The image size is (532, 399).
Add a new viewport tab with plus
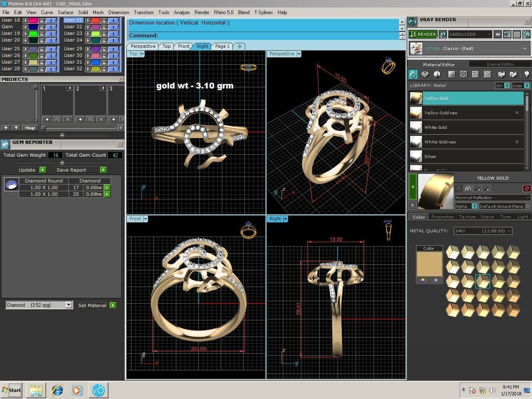(239, 46)
